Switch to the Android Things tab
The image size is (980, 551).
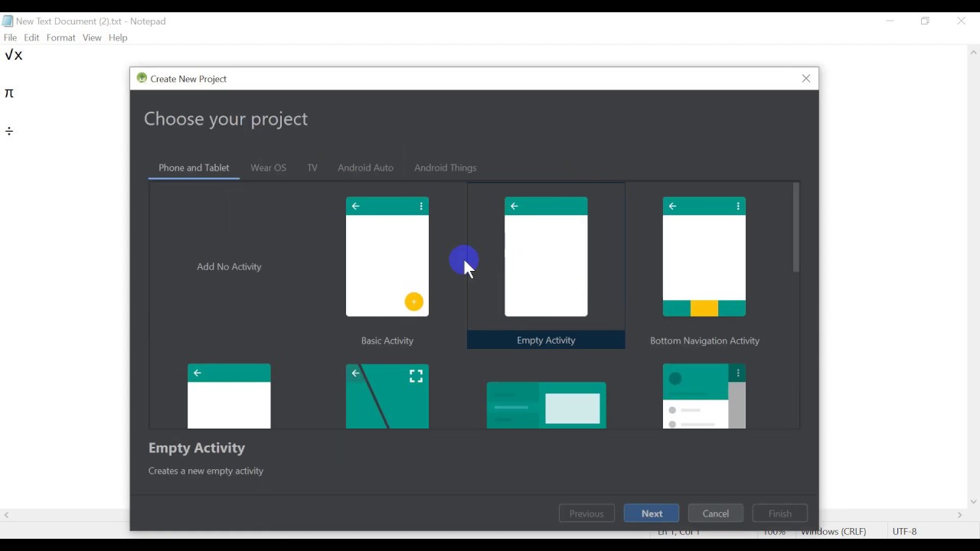coord(446,168)
